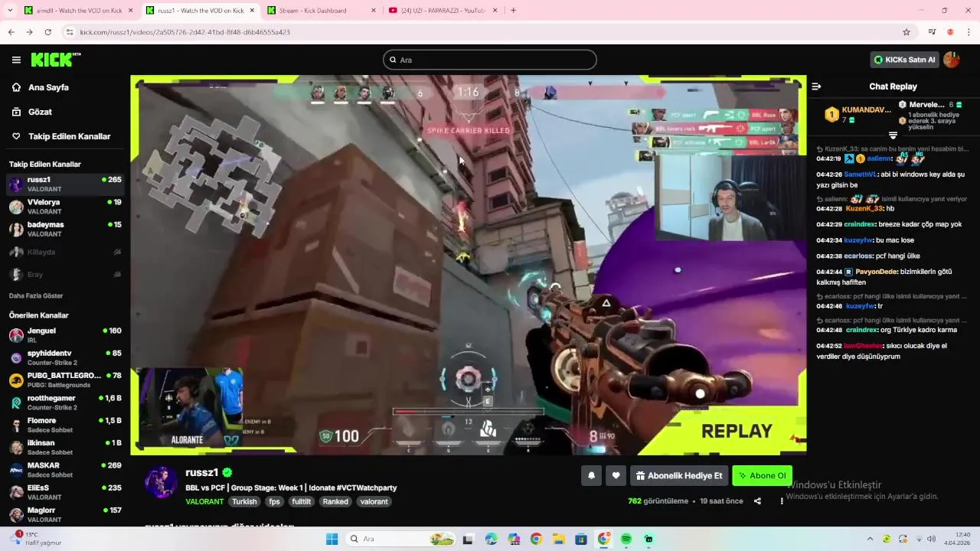The image size is (980, 551).
Task: Open badeymas channel in sidebar
Action: 65,229
